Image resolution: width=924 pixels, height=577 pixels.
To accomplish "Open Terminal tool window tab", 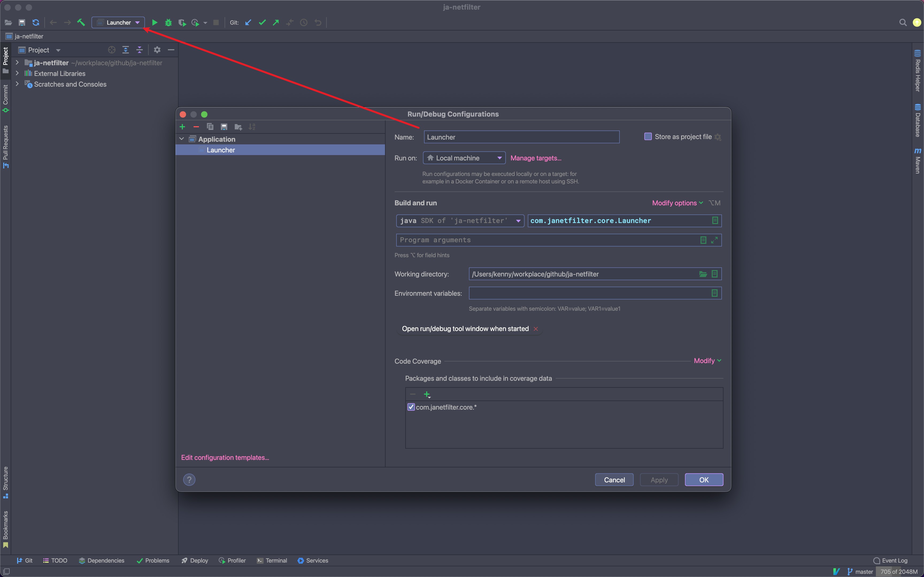I will pos(272,560).
